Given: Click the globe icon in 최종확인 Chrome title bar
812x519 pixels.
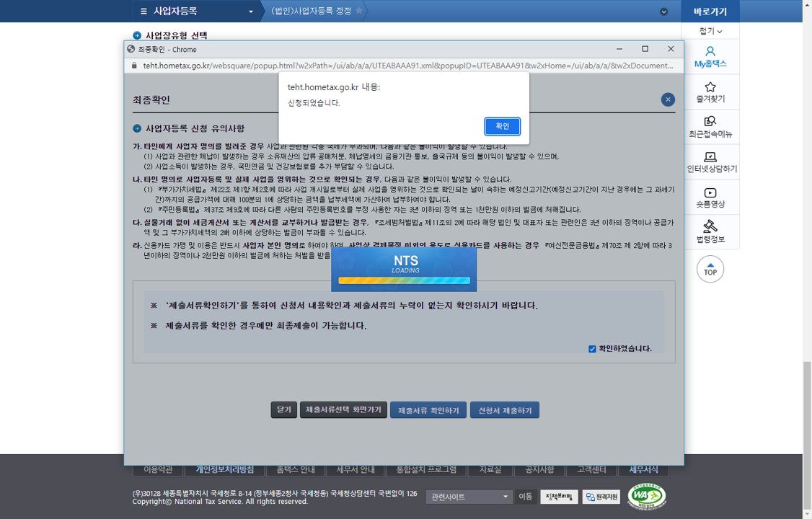Looking at the screenshot, I should (x=131, y=49).
